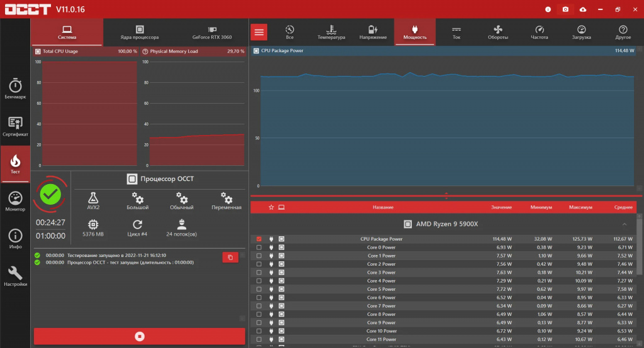Screen dimensions: 644x348
Task: Check the Core 1 Power checkbox
Action: (x=258, y=256)
